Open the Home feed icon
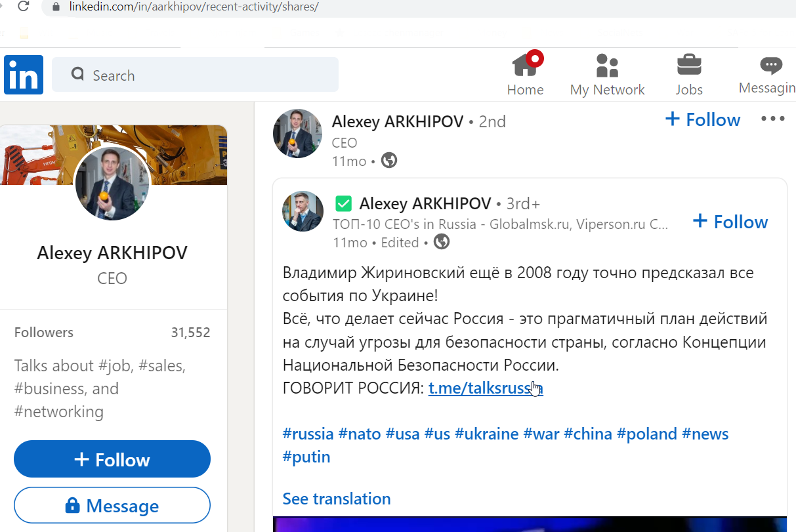This screenshot has height=532, width=796. (x=525, y=65)
